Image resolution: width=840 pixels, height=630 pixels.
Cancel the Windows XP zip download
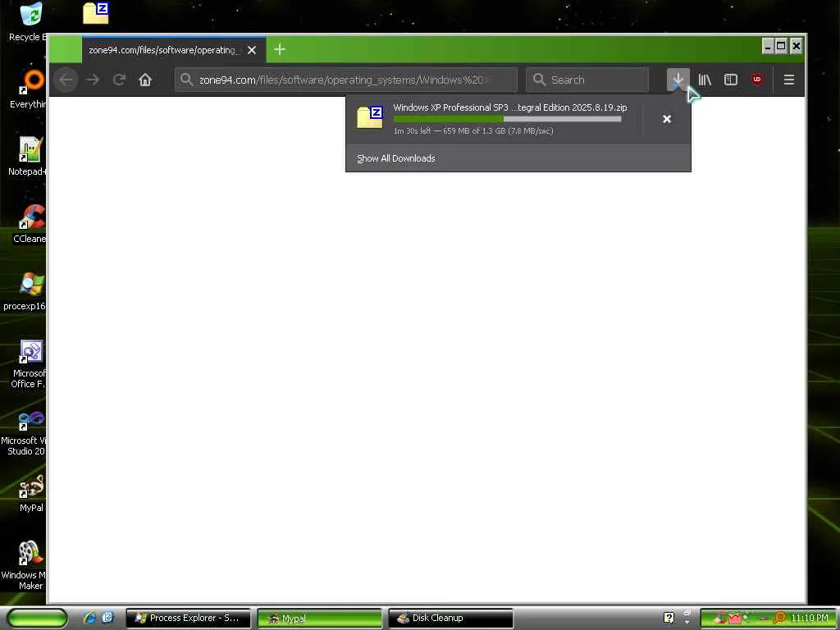point(667,119)
